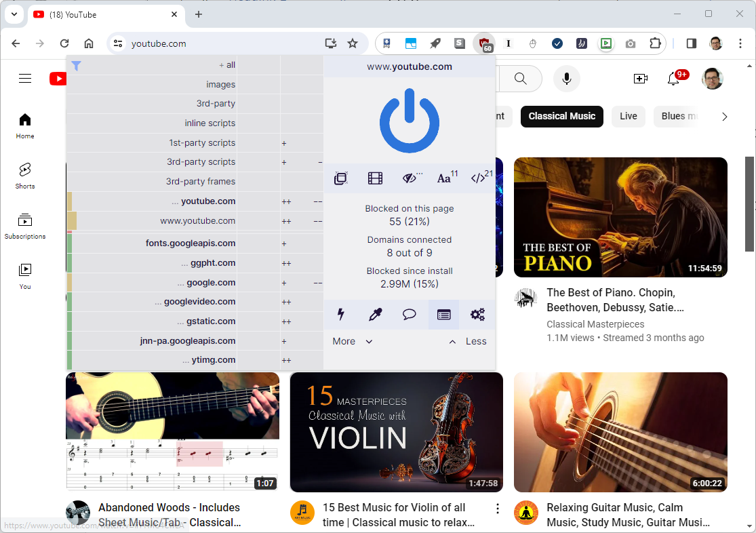Collapse panel with Less option
The height and width of the screenshot is (533, 756).
coord(467,342)
